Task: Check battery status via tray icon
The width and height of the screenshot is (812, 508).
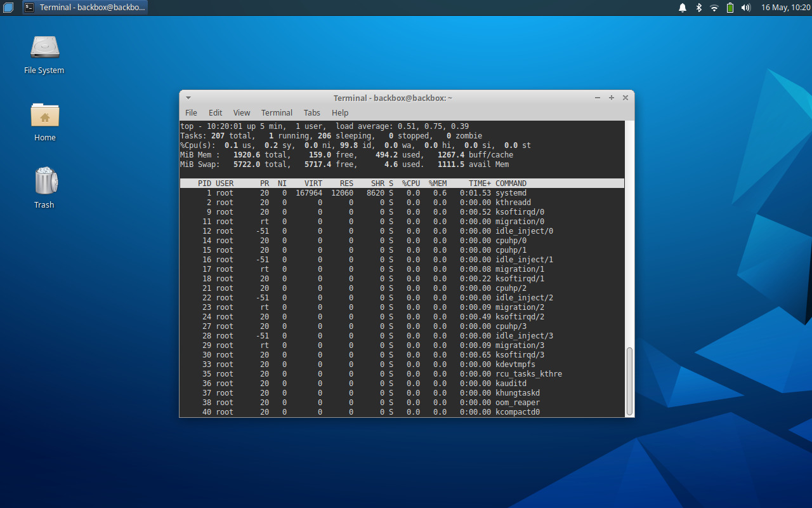Action: coord(730,8)
